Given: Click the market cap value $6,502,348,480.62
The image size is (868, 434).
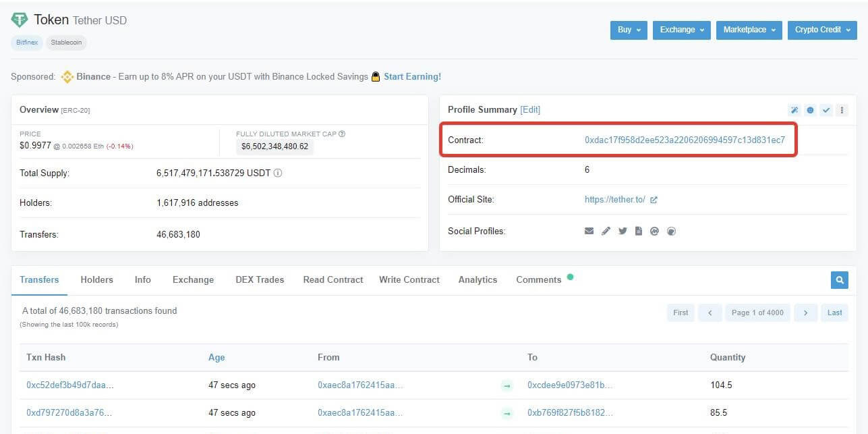Looking at the screenshot, I should point(274,146).
